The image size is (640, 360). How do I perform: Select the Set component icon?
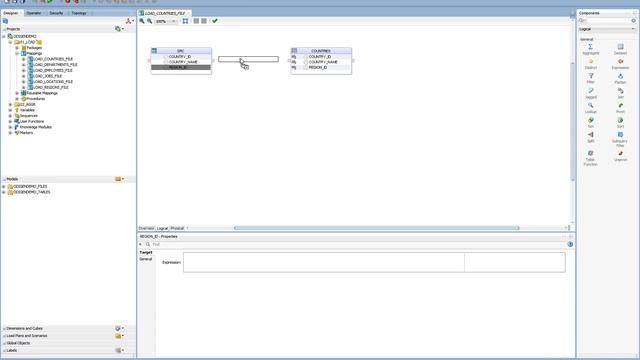[591, 120]
